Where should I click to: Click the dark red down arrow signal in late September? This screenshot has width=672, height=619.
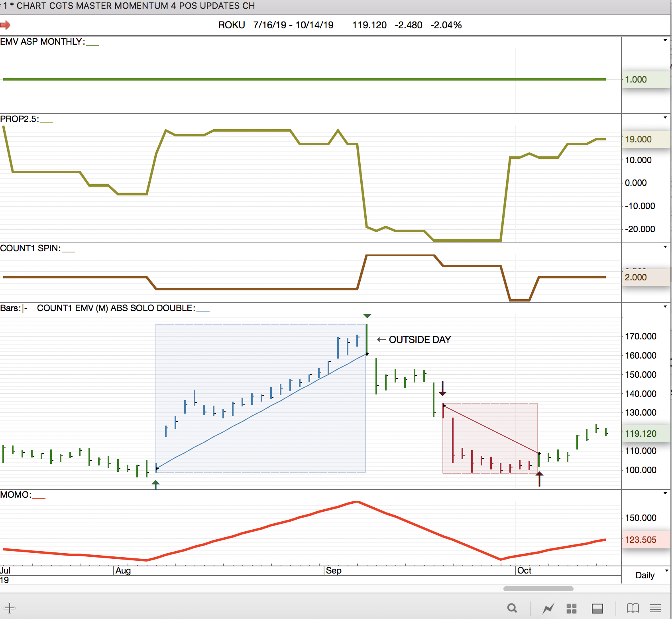(x=442, y=388)
